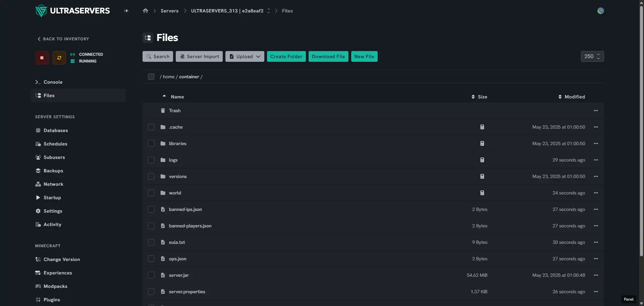This screenshot has height=306, width=644.
Task: Open three-dot menu for versions folder
Action: click(596, 176)
